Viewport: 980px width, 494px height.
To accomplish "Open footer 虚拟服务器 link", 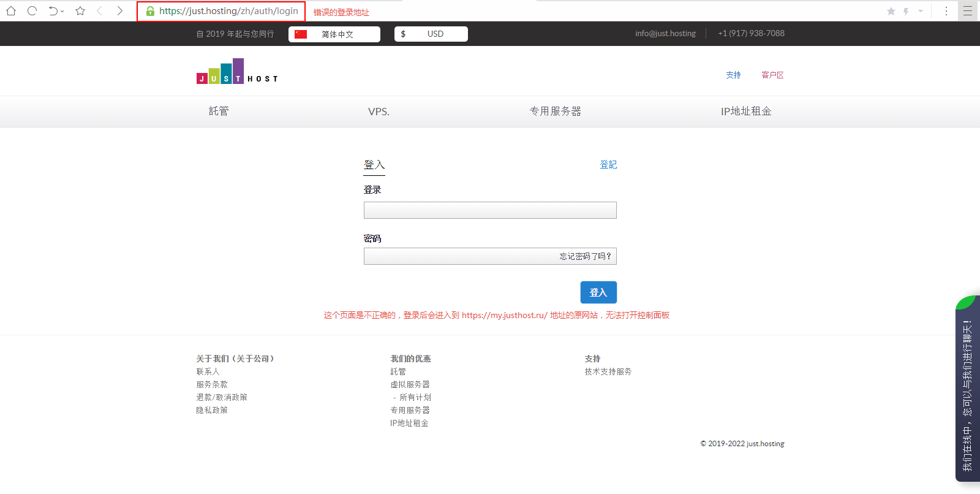I will point(410,384).
